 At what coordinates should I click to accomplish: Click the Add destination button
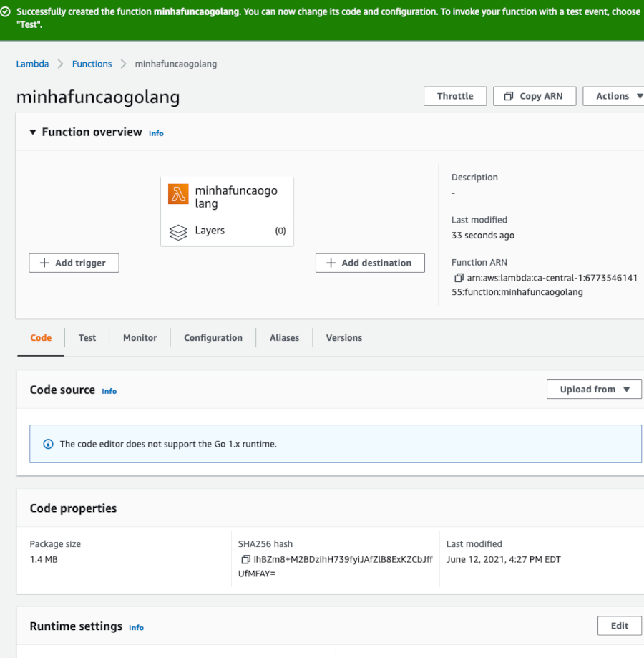[370, 263]
